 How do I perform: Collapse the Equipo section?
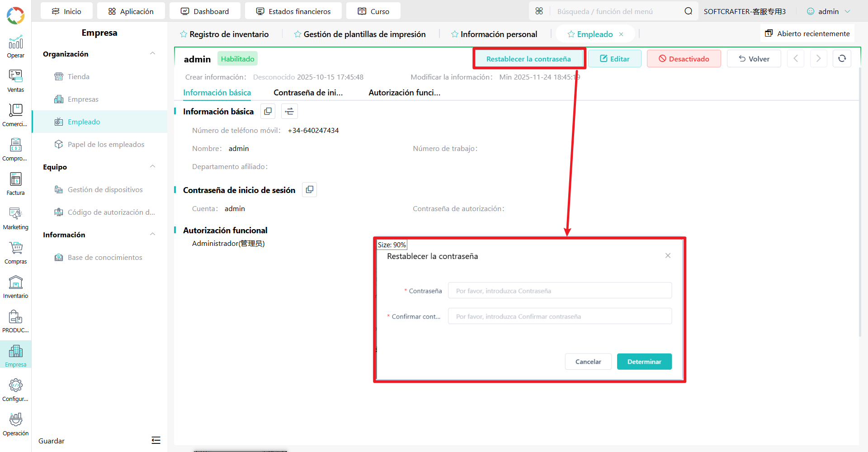coord(153,167)
